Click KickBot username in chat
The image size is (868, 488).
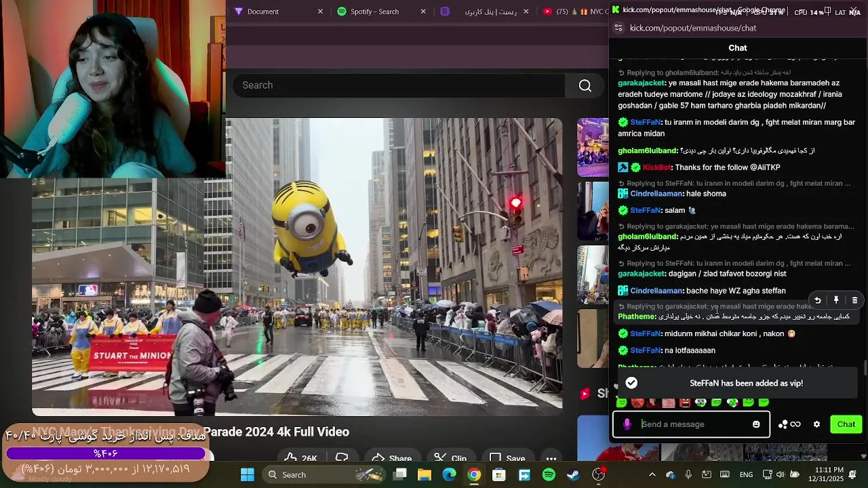click(x=656, y=167)
